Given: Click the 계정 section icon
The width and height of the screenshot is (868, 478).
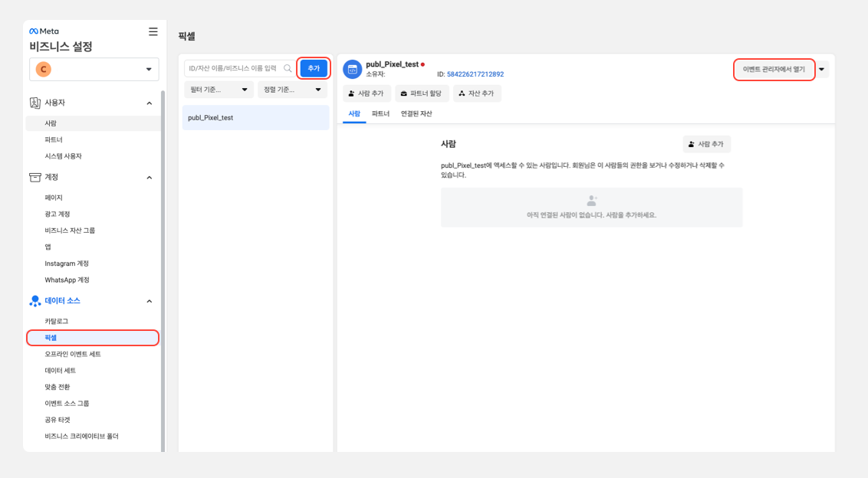Looking at the screenshot, I should click(x=35, y=177).
